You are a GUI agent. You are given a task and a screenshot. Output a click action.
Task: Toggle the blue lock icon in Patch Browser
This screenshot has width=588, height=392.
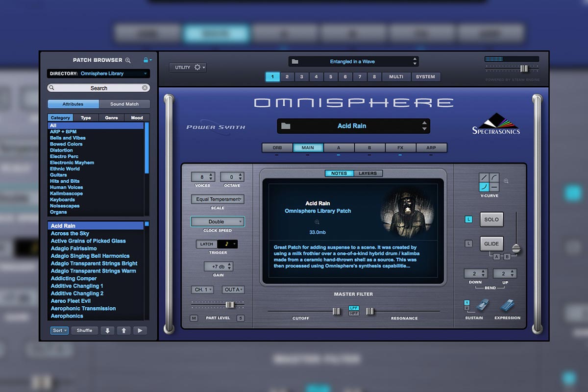[146, 60]
